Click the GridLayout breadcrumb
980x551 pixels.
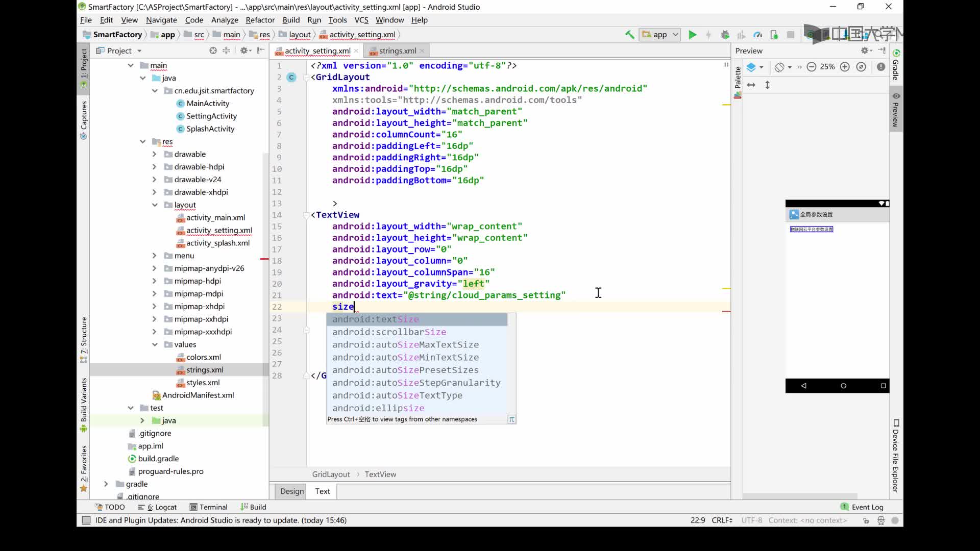tap(331, 474)
